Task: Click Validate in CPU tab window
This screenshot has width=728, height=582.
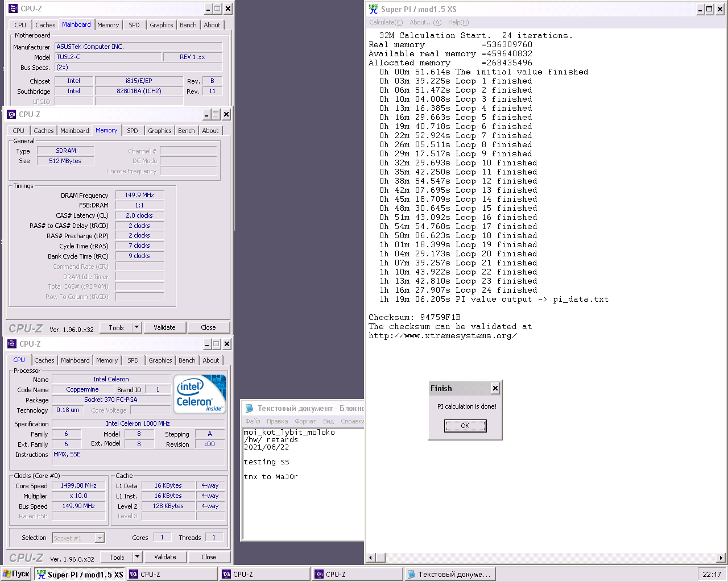Action: [x=165, y=557]
